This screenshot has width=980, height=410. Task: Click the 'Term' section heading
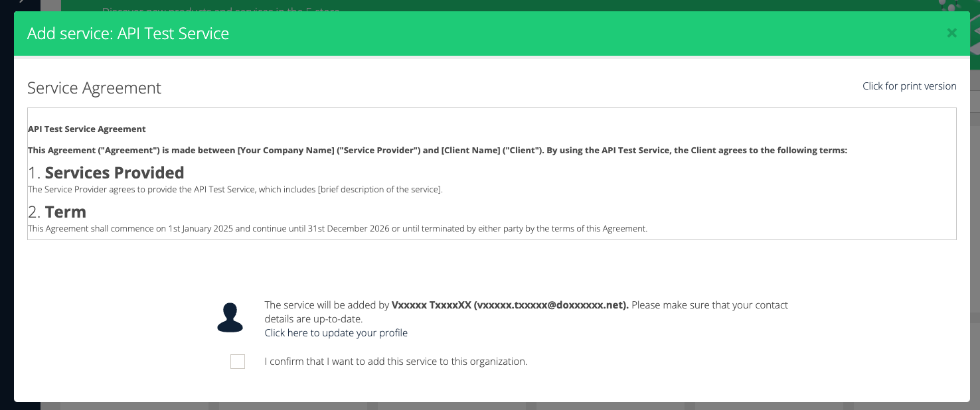[x=66, y=211]
